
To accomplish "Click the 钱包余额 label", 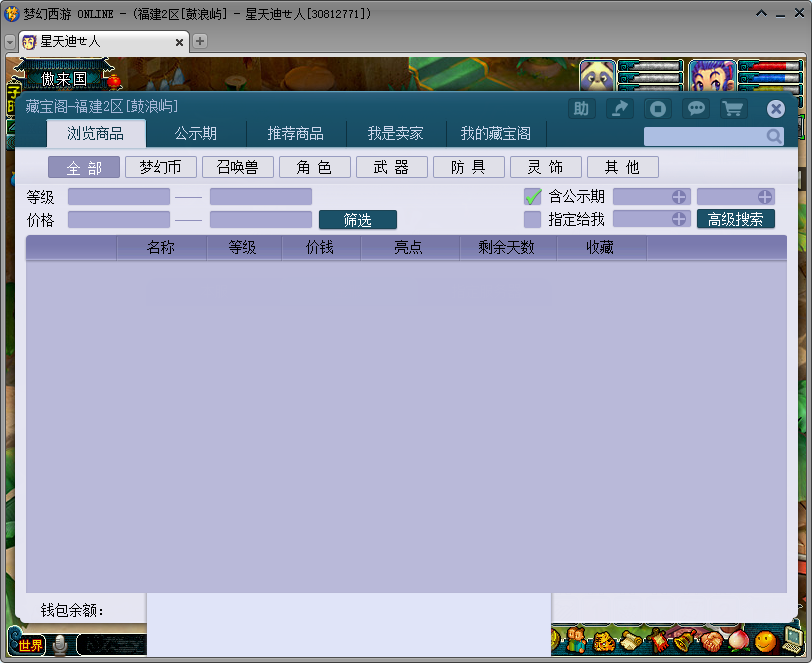I will point(72,610).
